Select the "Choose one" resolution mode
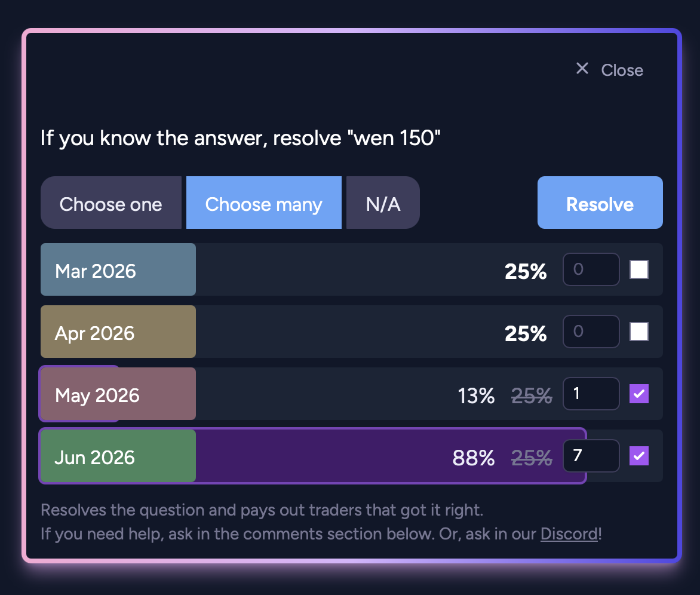 tap(110, 204)
